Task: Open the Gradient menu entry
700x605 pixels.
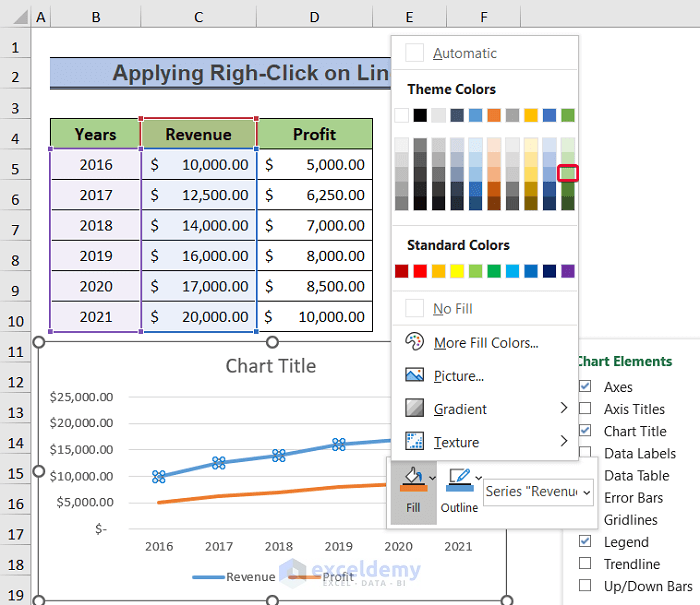Action: pyautogui.click(x=484, y=409)
